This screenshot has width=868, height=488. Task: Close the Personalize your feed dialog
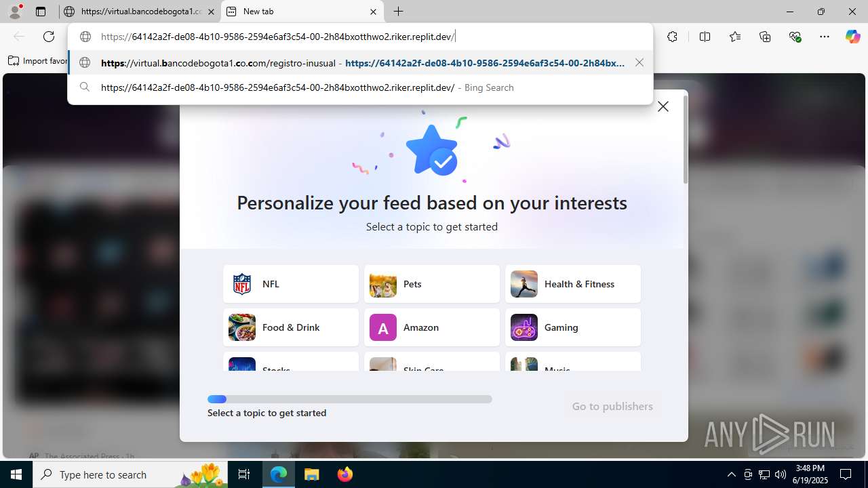click(663, 106)
